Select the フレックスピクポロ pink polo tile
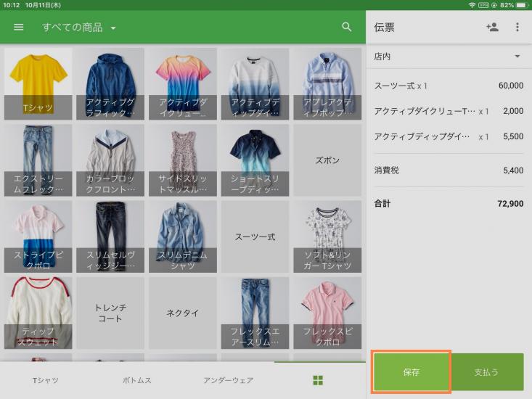 click(327, 313)
